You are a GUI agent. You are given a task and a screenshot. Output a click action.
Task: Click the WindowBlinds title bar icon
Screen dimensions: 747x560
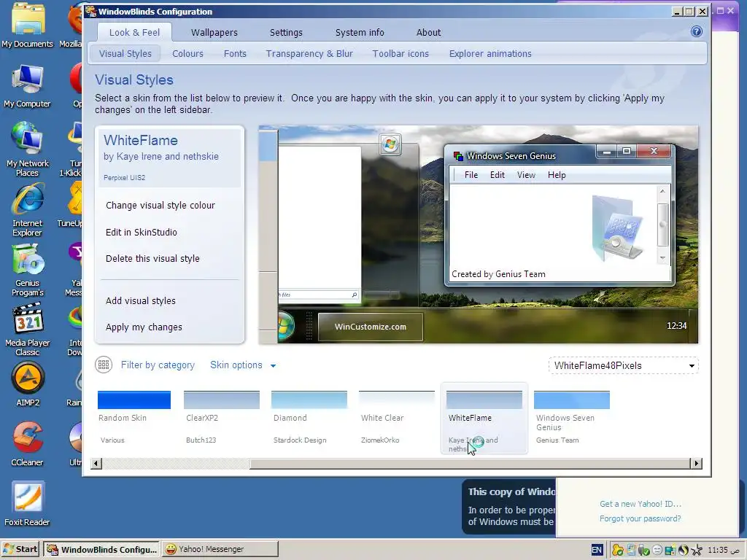(x=90, y=12)
